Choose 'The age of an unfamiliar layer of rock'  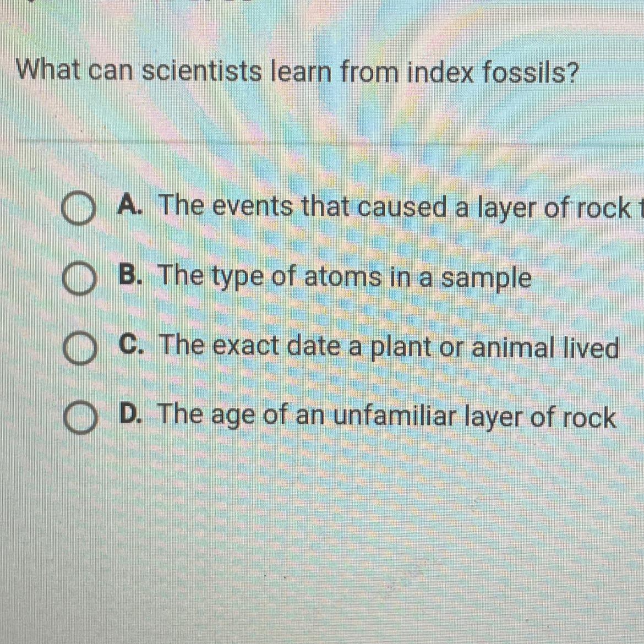click(387, 416)
